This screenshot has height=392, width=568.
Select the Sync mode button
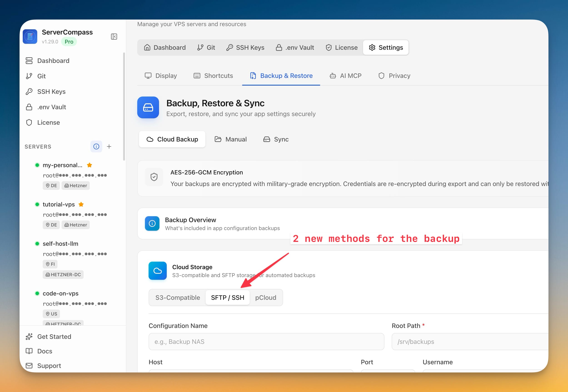coord(276,139)
